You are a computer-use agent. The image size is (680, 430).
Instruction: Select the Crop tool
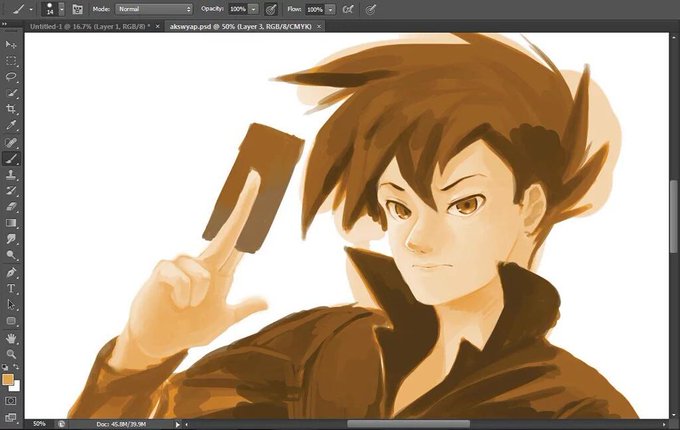point(11,109)
